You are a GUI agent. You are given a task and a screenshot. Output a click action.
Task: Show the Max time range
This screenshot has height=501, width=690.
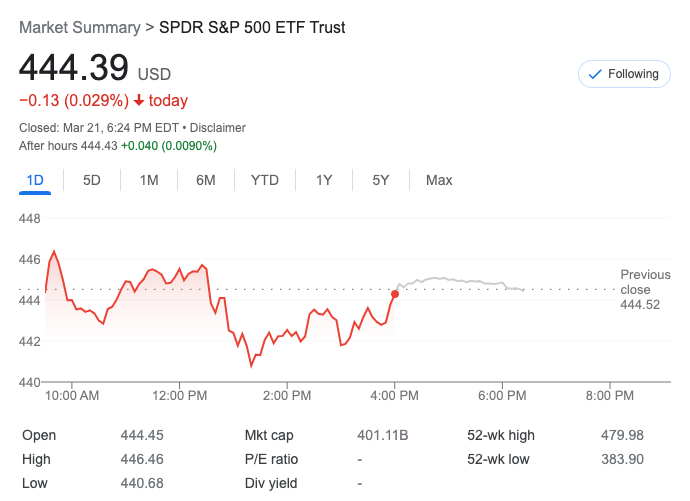coord(439,180)
